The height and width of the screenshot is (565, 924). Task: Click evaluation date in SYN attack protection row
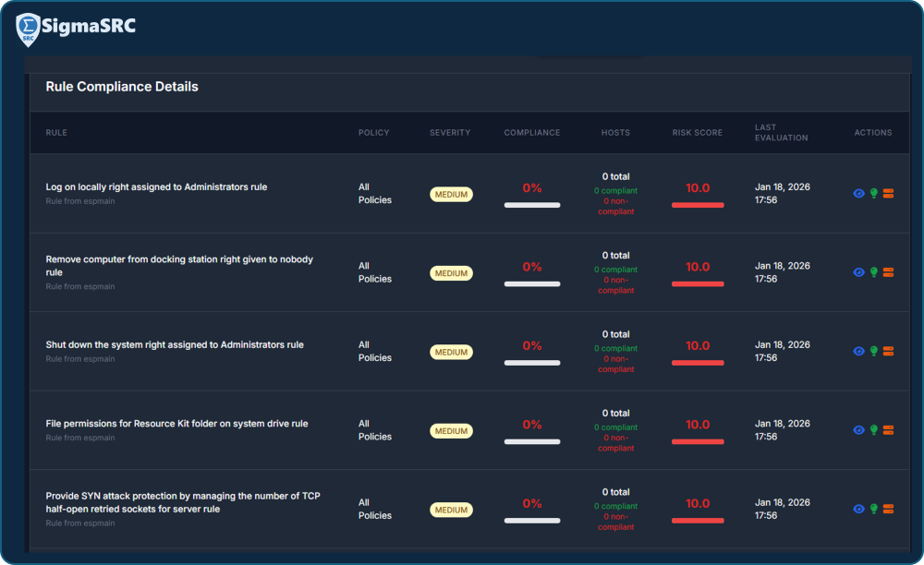[x=783, y=509]
